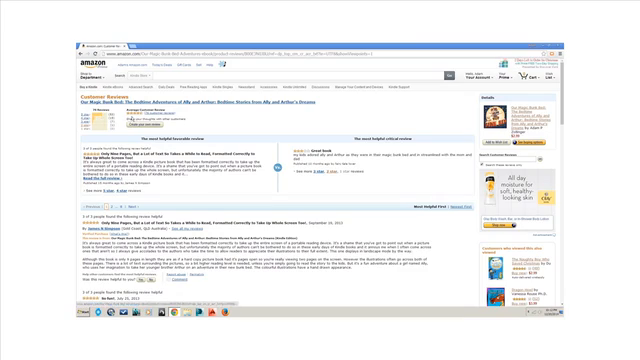Expand the Your Prime dropdown

click(505, 76)
